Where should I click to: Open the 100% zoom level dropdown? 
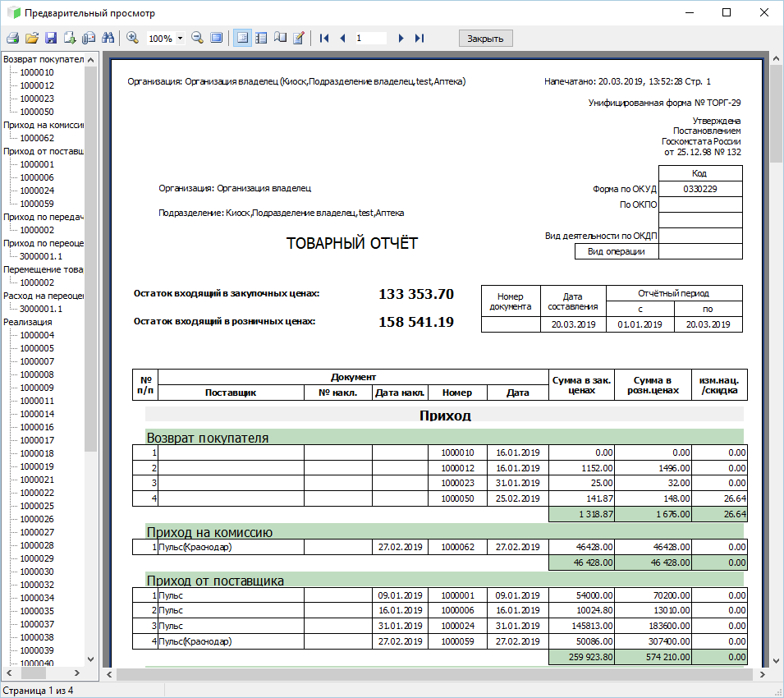coord(180,39)
